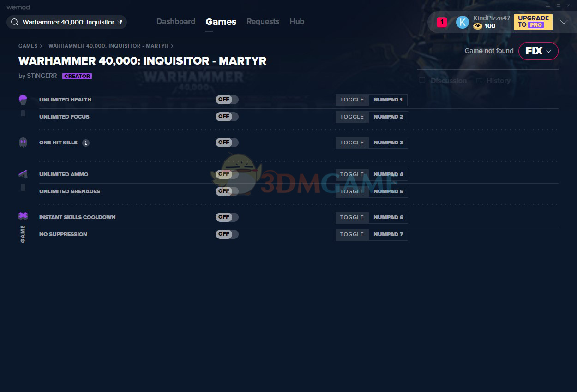Click the search magnifier icon
The image size is (577, 392).
click(x=15, y=22)
